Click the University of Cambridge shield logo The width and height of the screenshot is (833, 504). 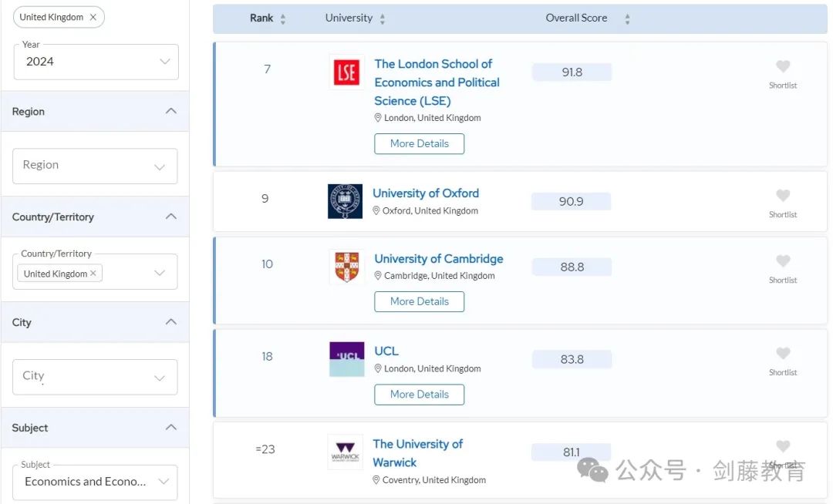(x=346, y=267)
